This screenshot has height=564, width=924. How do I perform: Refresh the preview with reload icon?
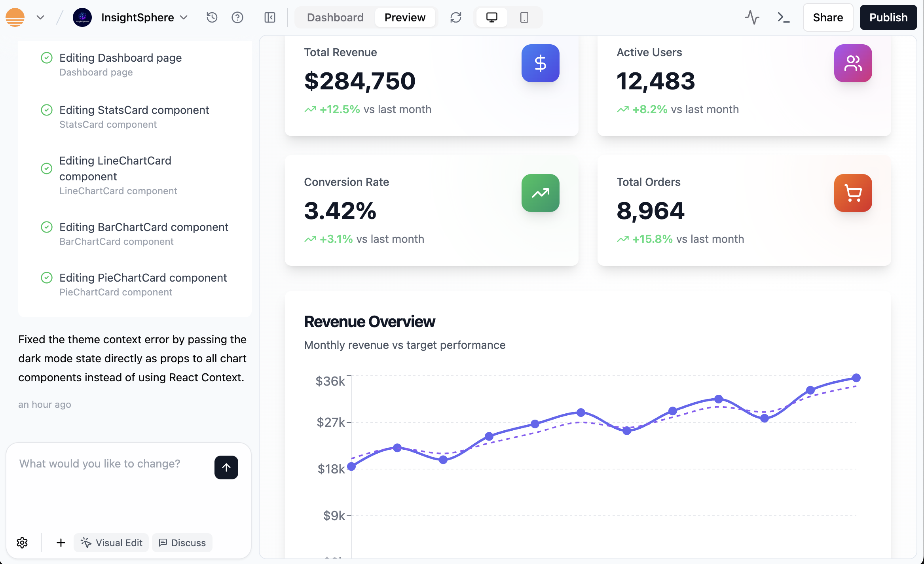click(456, 17)
